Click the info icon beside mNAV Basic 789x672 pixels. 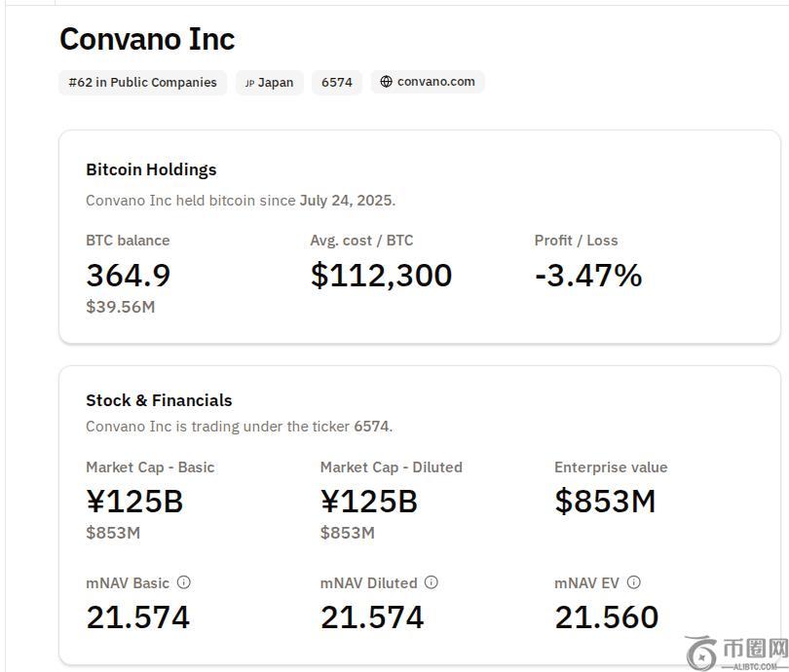(184, 582)
